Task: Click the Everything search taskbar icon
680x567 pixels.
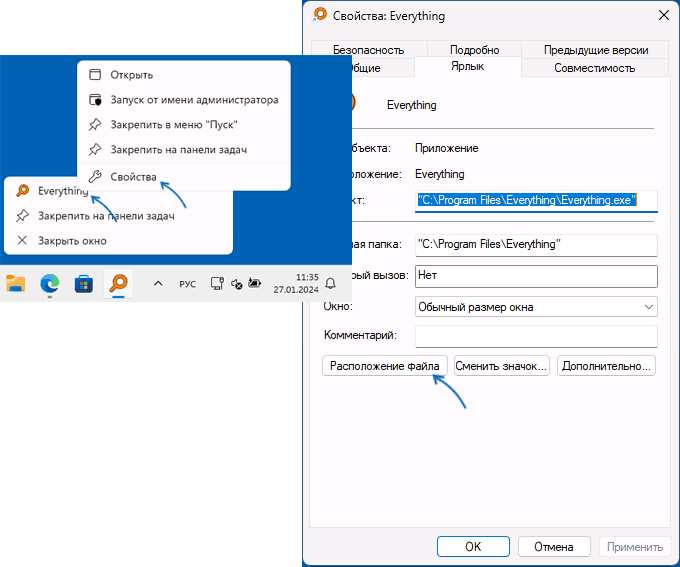Action: point(118,284)
